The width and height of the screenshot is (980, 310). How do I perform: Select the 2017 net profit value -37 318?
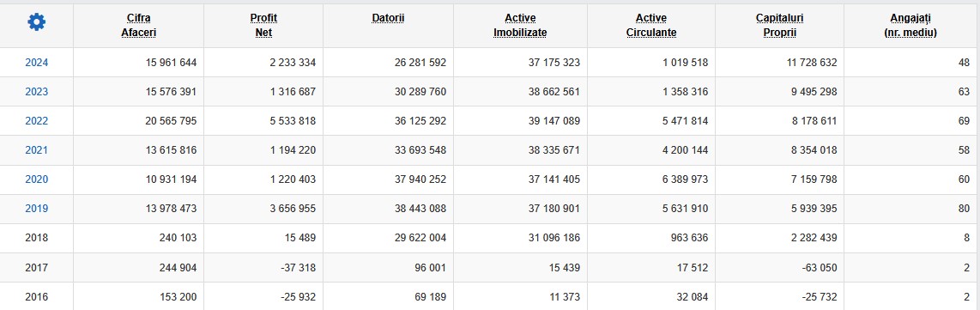pyautogui.click(x=295, y=268)
